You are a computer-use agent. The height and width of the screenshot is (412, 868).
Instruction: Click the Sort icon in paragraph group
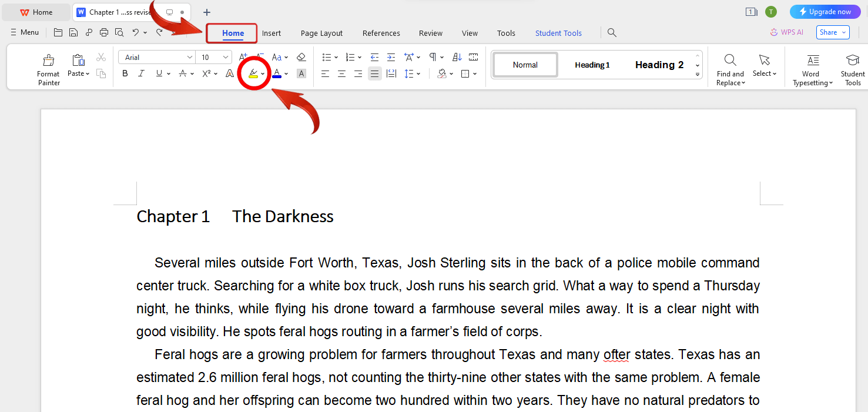(457, 57)
